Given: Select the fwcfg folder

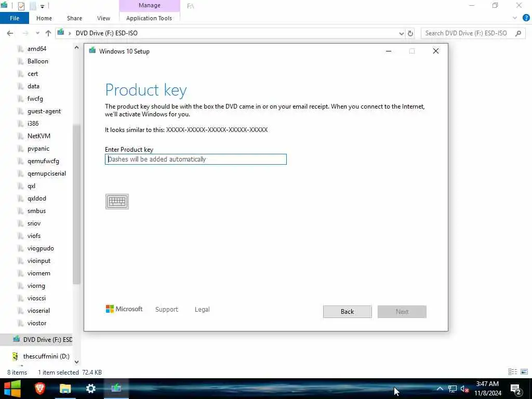Looking at the screenshot, I should tap(35, 99).
